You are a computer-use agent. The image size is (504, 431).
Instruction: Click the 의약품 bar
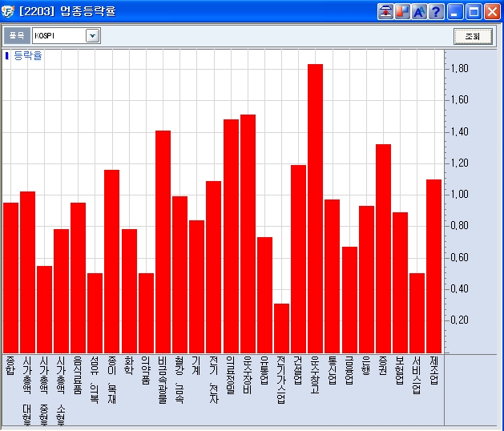146,313
